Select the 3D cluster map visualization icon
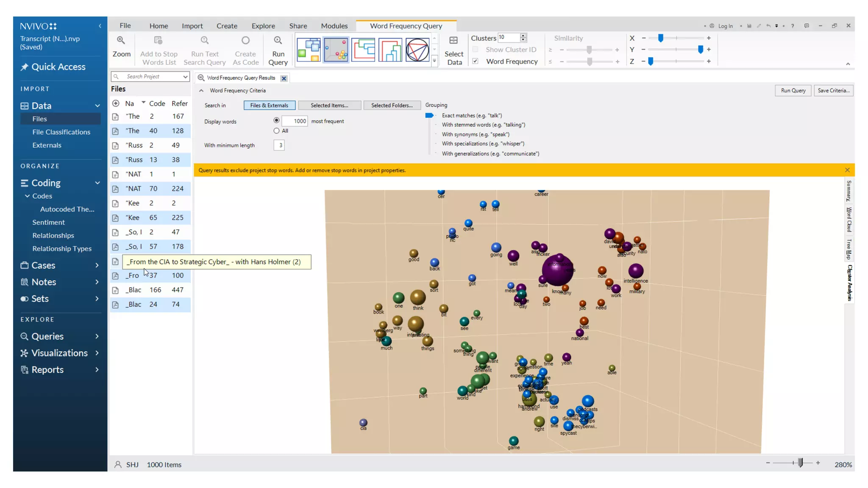The width and height of the screenshot is (868, 488). tap(336, 50)
